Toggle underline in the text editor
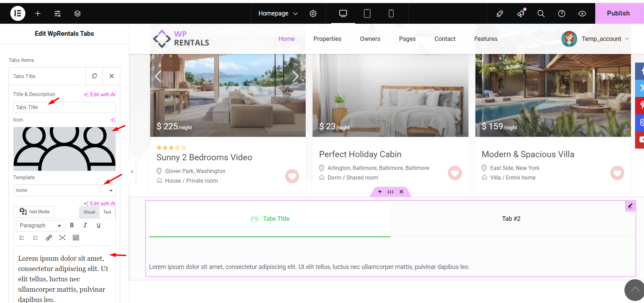This screenshot has width=644, height=303. (x=99, y=225)
